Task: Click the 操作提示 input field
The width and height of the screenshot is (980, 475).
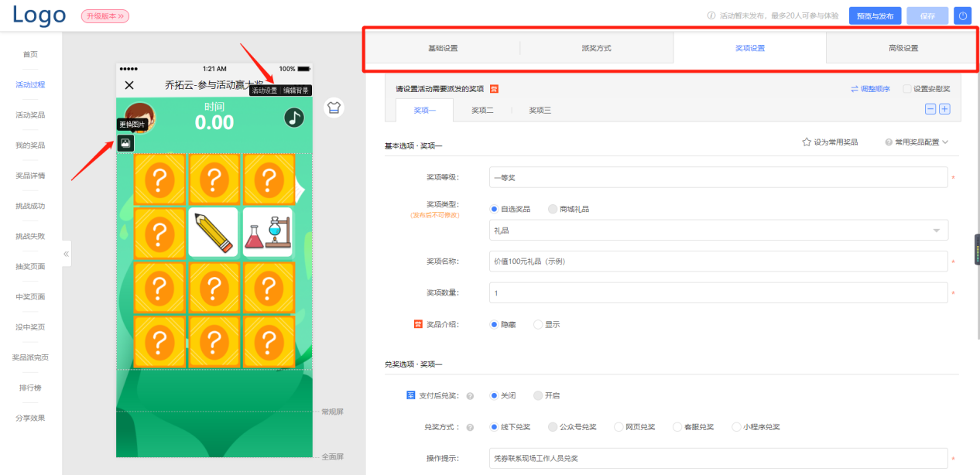Action: point(718,458)
